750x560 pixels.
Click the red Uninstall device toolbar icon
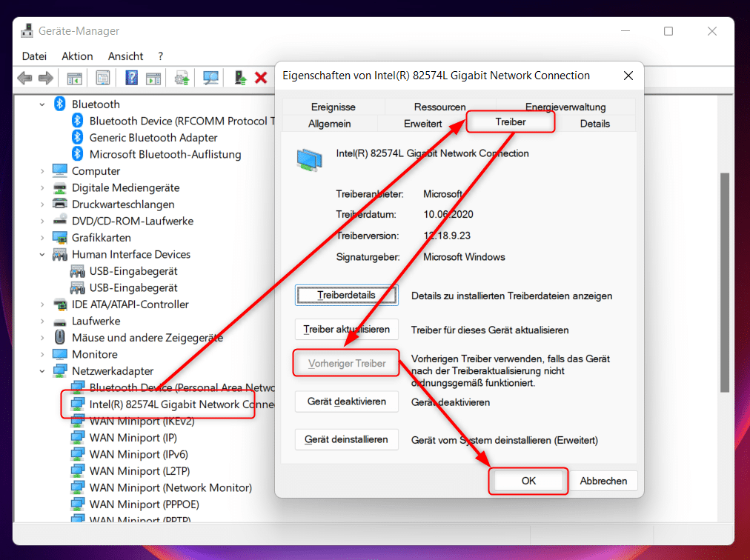coord(261,76)
